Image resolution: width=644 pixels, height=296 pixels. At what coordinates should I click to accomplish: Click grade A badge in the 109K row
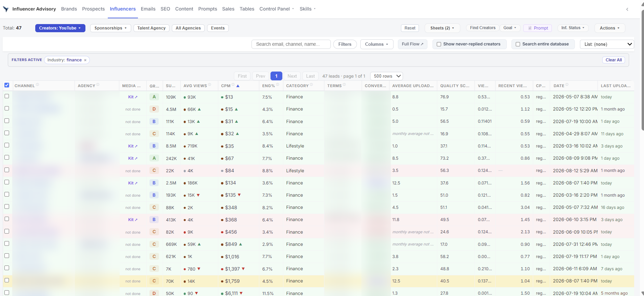click(x=154, y=97)
